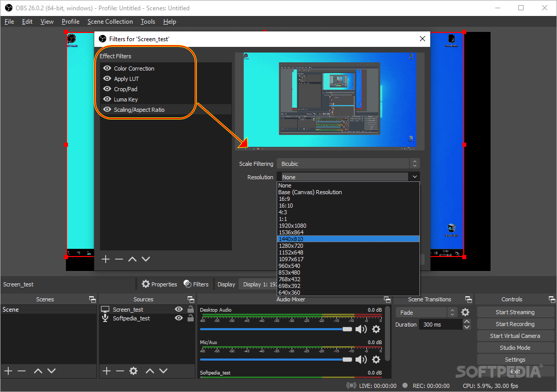This screenshot has width=557, height=392.
Task: Undock the Scene Transitions panel
Action: (468, 299)
